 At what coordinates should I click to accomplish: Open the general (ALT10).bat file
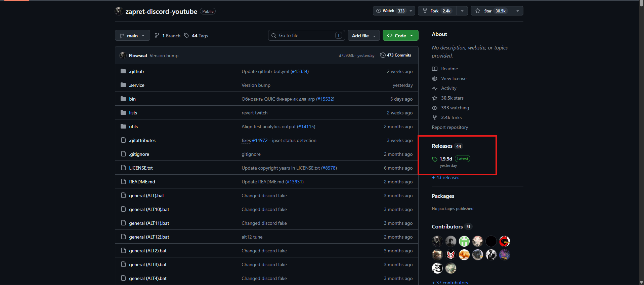coord(149,209)
